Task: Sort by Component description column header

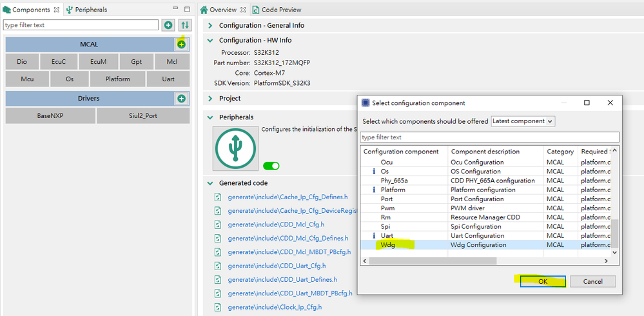Action: 496,152
